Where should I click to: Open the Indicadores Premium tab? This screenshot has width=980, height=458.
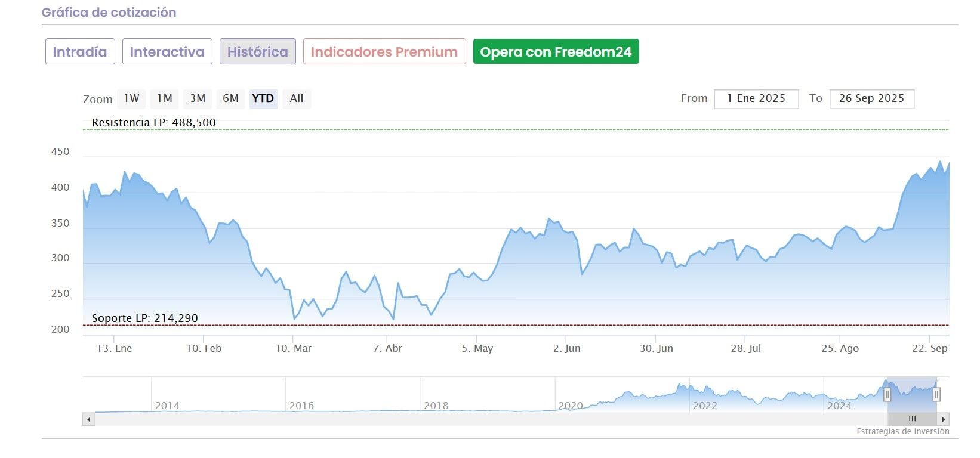(384, 52)
